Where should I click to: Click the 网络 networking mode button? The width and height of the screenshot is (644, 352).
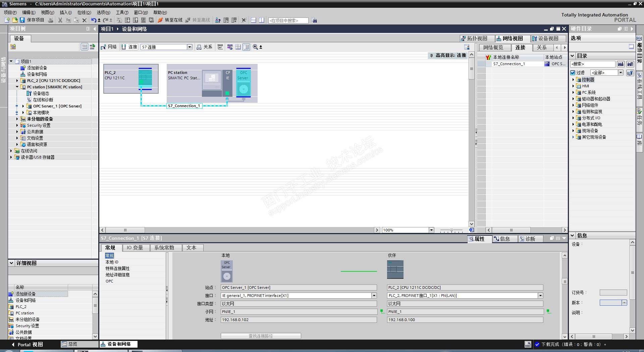point(109,47)
